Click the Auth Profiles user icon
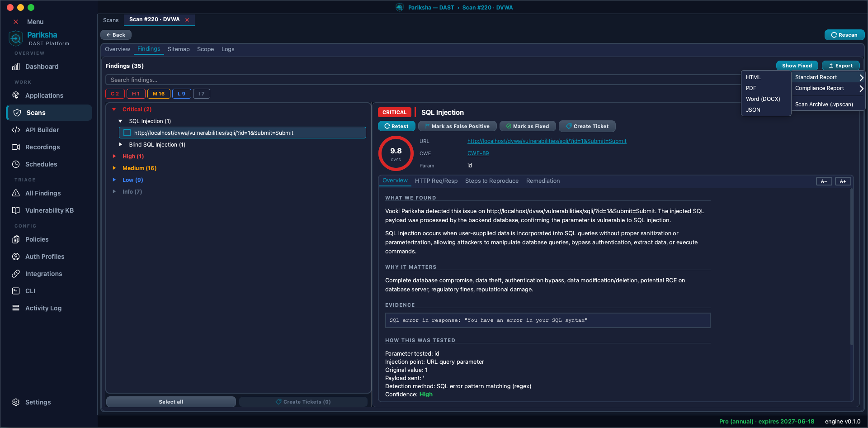Screen dimensions: 868x428 (16, 257)
